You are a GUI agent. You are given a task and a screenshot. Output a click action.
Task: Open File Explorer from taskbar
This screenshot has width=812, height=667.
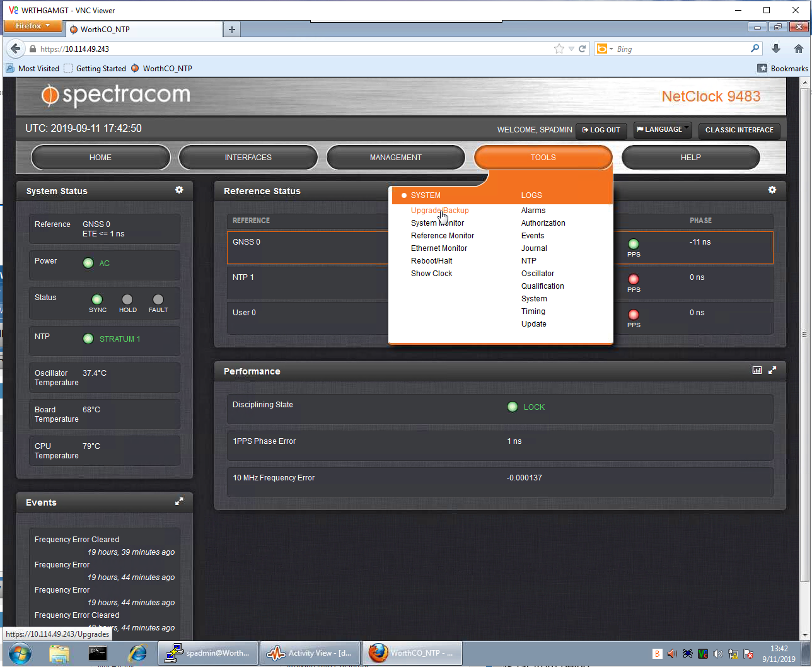coord(59,654)
